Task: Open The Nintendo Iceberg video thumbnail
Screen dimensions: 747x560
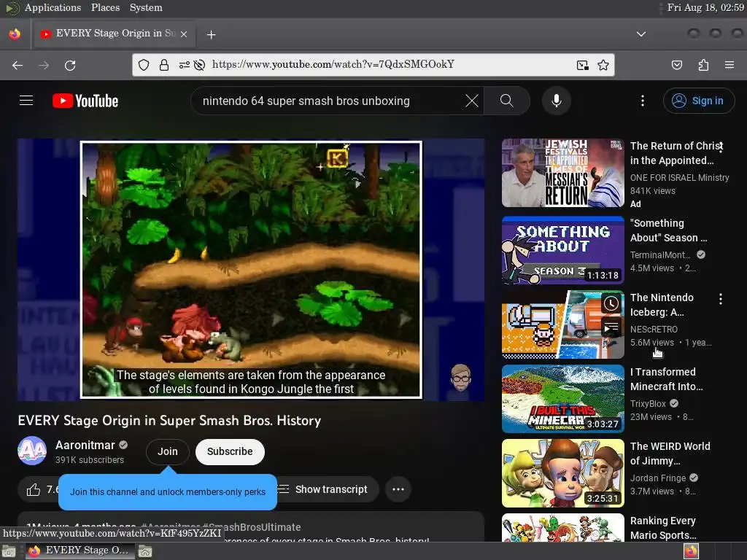Action: (x=563, y=324)
